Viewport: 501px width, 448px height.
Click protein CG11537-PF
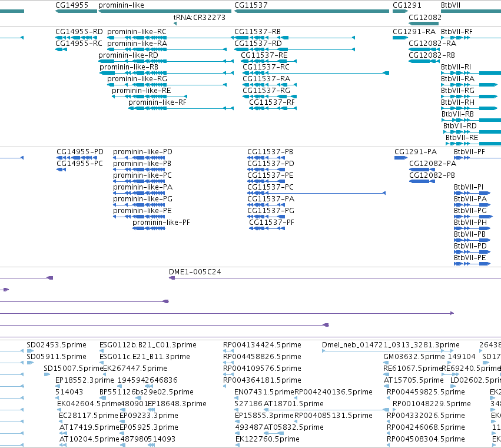[x=271, y=223]
